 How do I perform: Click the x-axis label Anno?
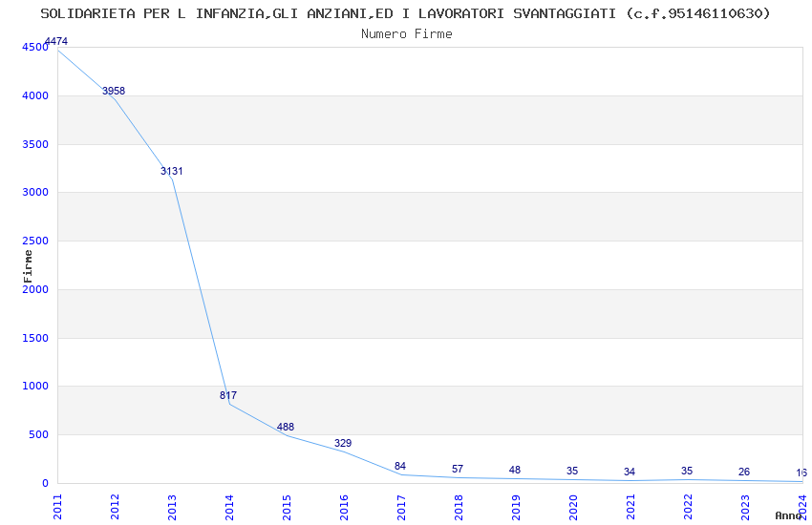pos(788,515)
